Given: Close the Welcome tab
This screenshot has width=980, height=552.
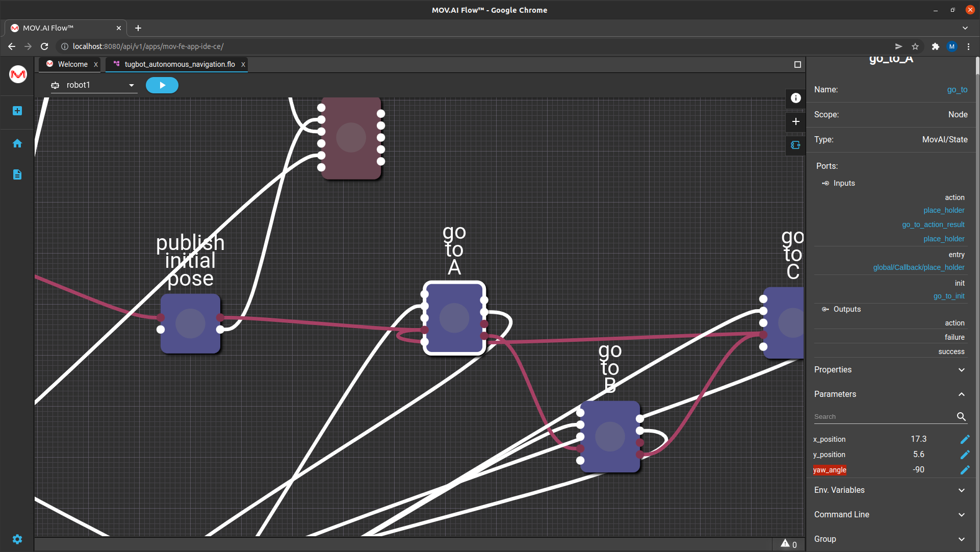Looking at the screenshot, I should pos(96,65).
